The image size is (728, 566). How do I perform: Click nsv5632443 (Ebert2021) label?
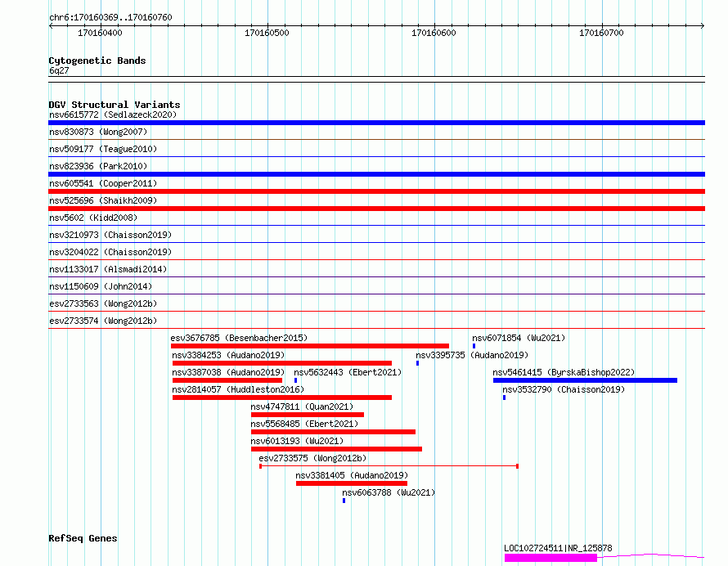348,372
